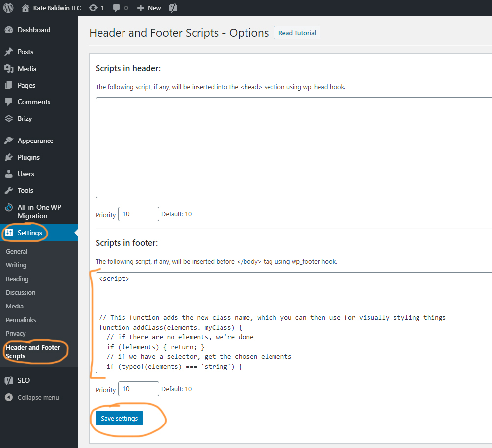Click the Comments bubble icon in the sidebar
The width and height of the screenshot is (492, 448).
coord(9,102)
